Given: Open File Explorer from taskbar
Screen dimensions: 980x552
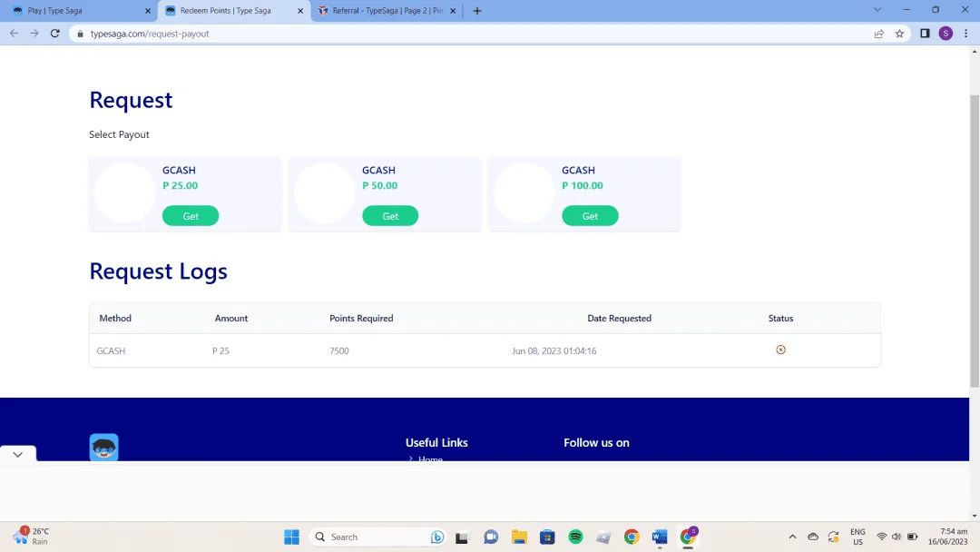Looking at the screenshot, I should click(x=519, y=537).
